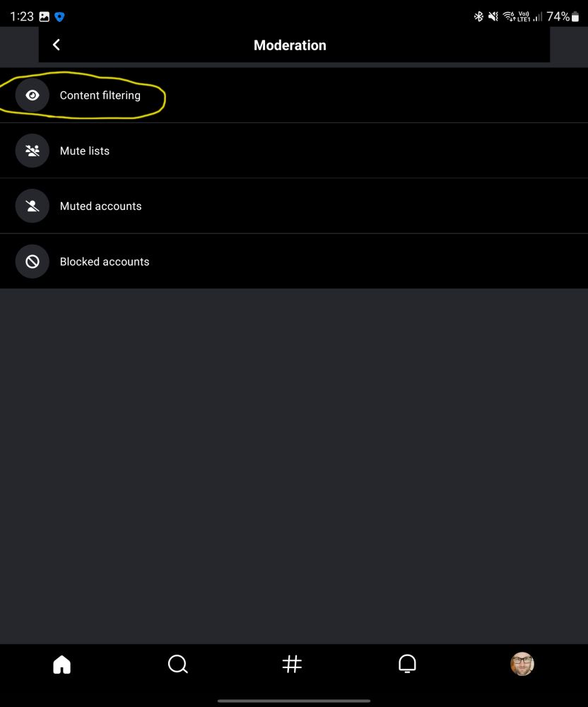The image size is (588, 707).
Task: Open the Mute lists page
Action: pyautogui.click(x=86, y=151)
